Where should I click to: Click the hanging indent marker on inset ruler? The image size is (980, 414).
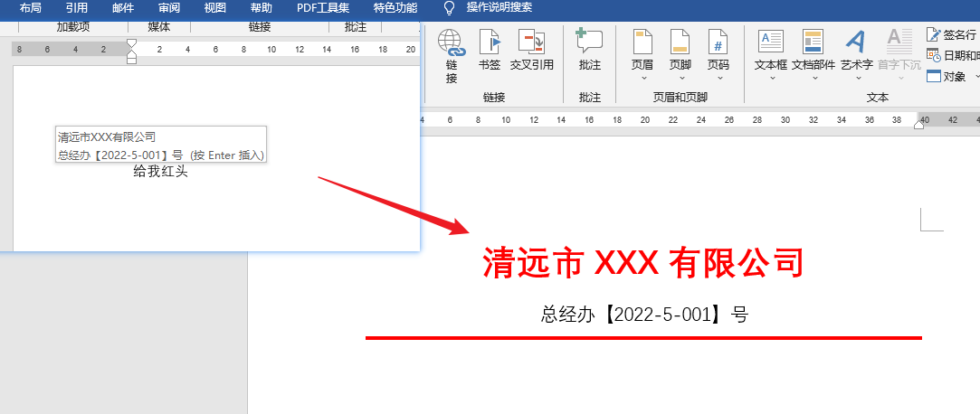tap(131, 55)
